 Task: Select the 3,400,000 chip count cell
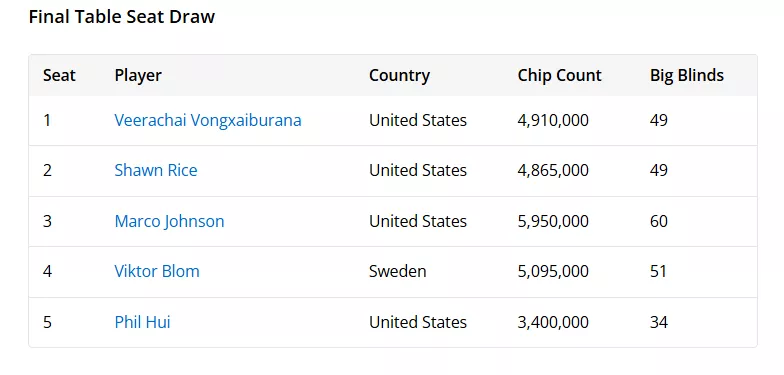click(553, 322)
